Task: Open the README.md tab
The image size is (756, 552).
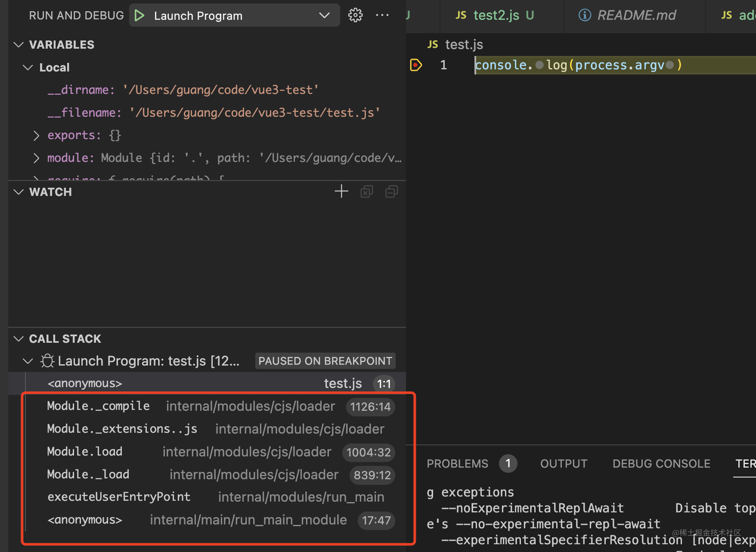Action: click(x=628, y=16)
